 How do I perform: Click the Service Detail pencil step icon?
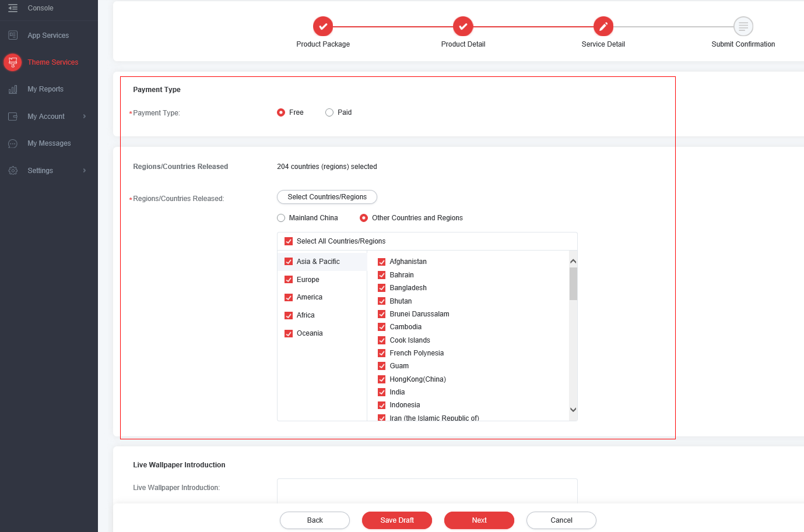[603, 26]
